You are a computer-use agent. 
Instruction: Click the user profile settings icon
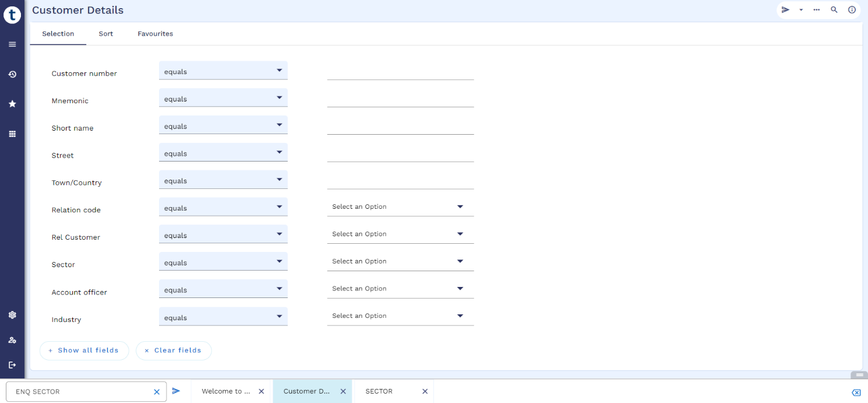[x=12, y=340]
